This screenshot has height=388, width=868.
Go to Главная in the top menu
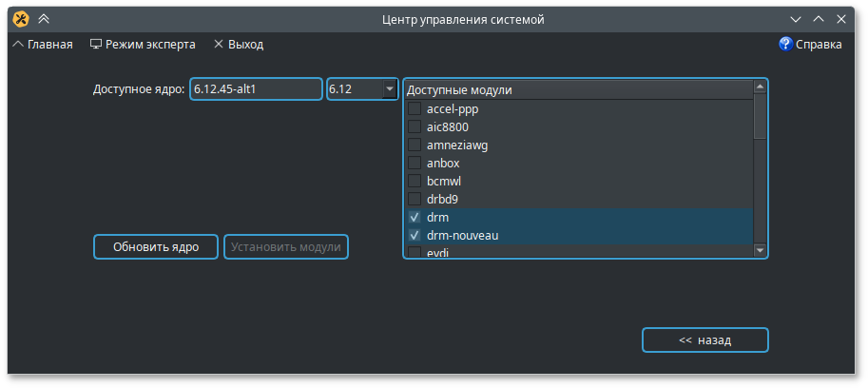pyautogui.click(x=49, y=44)
